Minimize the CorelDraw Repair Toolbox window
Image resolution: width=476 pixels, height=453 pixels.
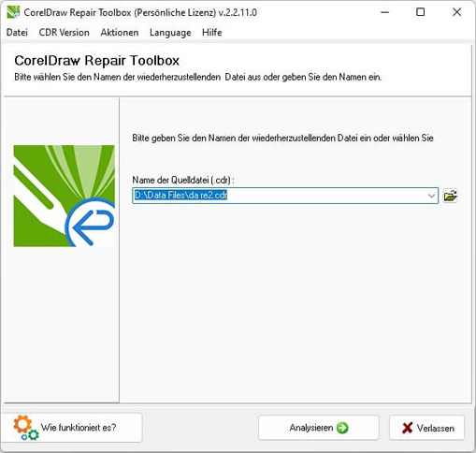[x=385, y=12]
